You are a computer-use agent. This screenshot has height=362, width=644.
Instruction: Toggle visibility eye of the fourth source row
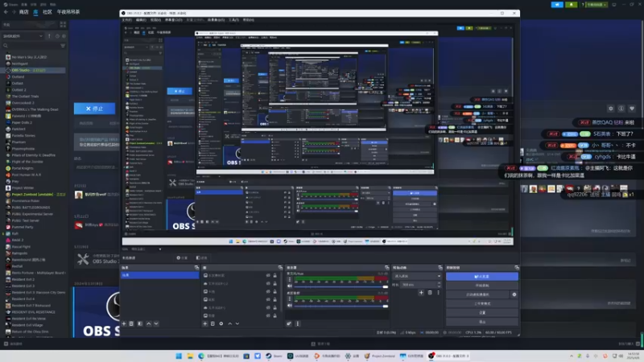click(x=268, y=299)
